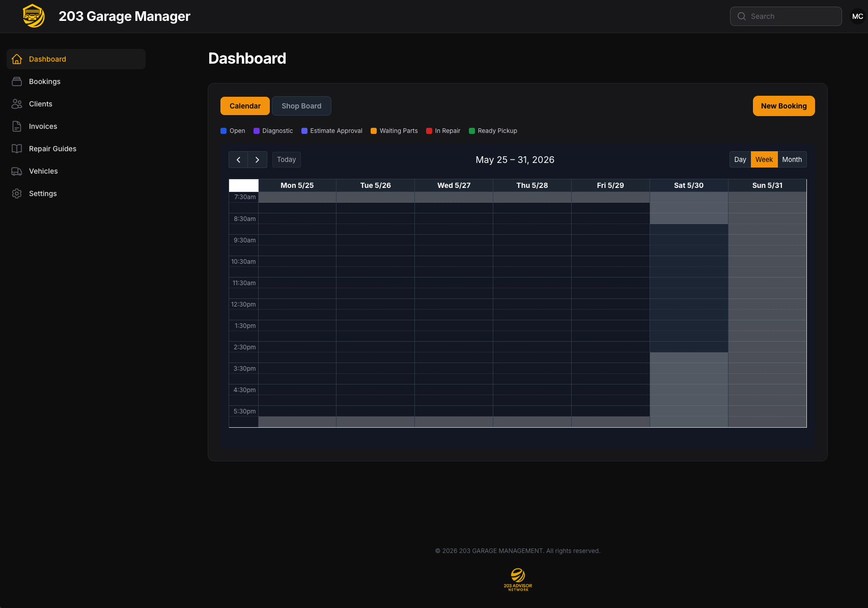Click the 203 Garage Manager logo icon
Viewport: 868px width, 608px height.
(x=34, y=16)
